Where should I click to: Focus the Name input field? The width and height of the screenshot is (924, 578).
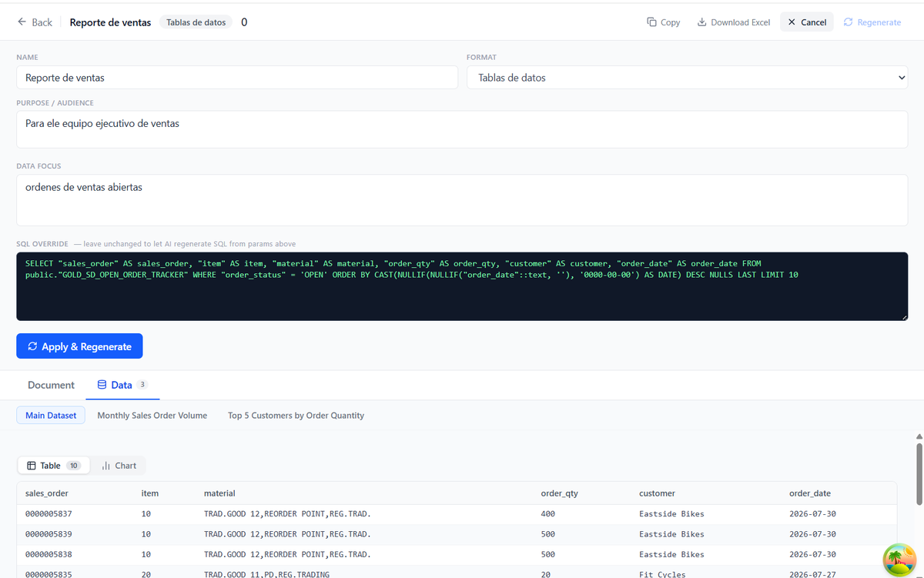[237, 78]
